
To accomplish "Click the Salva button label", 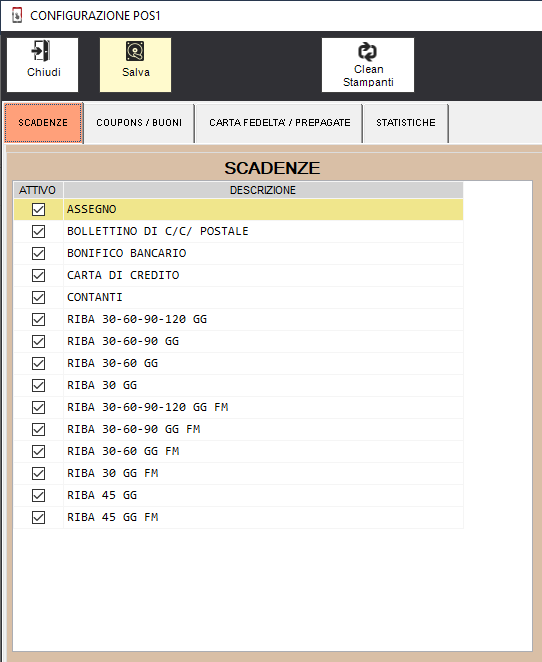I will (136, 72).
